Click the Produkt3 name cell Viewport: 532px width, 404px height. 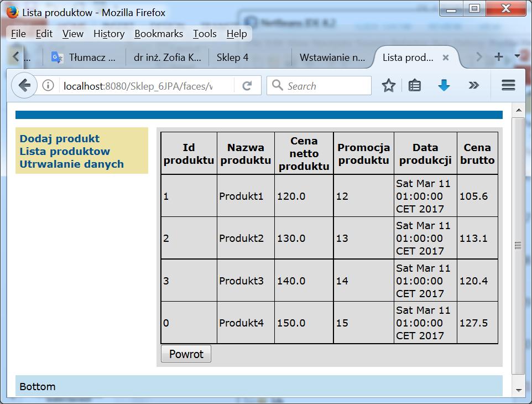click(246, 281)
